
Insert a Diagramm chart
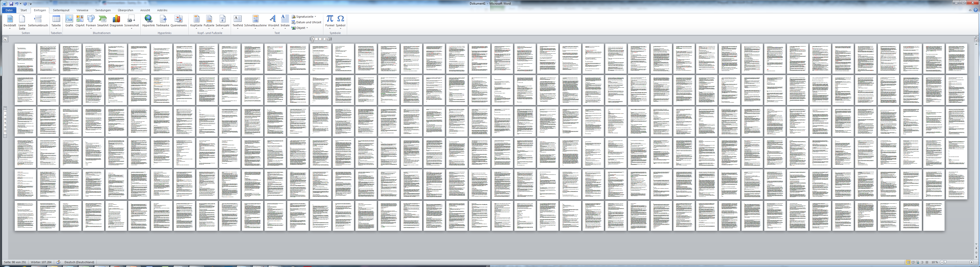[116, 20]
